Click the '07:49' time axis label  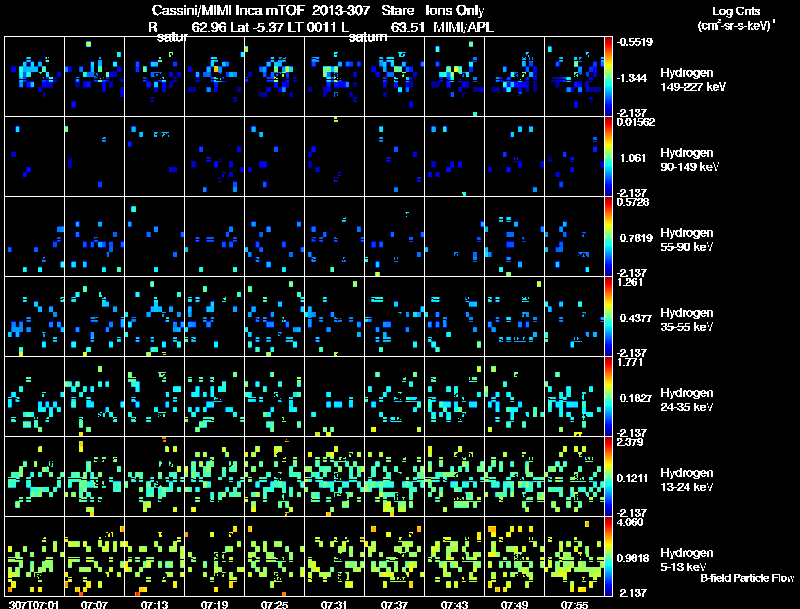[x=514, y=604]
